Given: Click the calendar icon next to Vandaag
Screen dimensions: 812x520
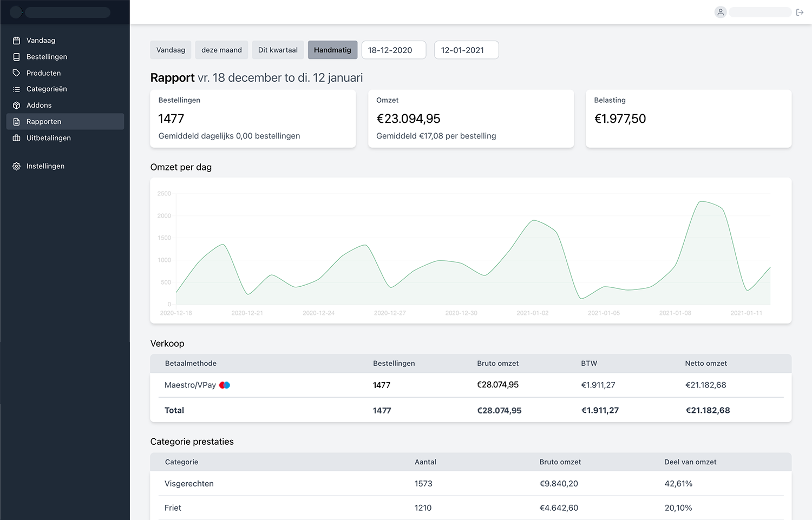Looking at the screenshot, I should [x=16, y=41].
